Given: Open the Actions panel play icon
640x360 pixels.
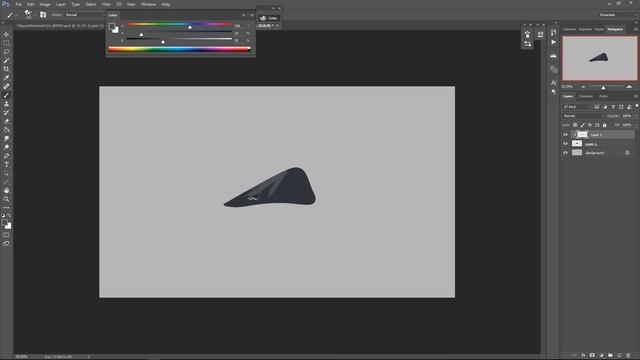Looking at the screenshot, I should tap(553, 42).
